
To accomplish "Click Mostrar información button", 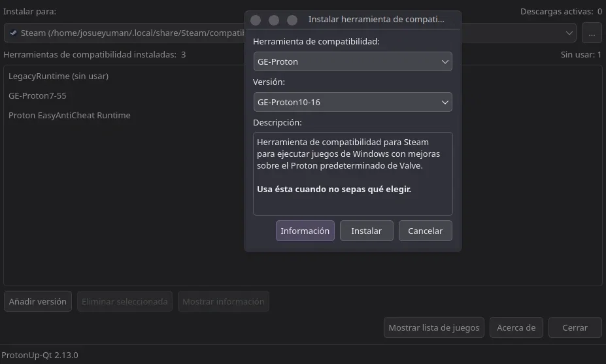I will 224,301.
